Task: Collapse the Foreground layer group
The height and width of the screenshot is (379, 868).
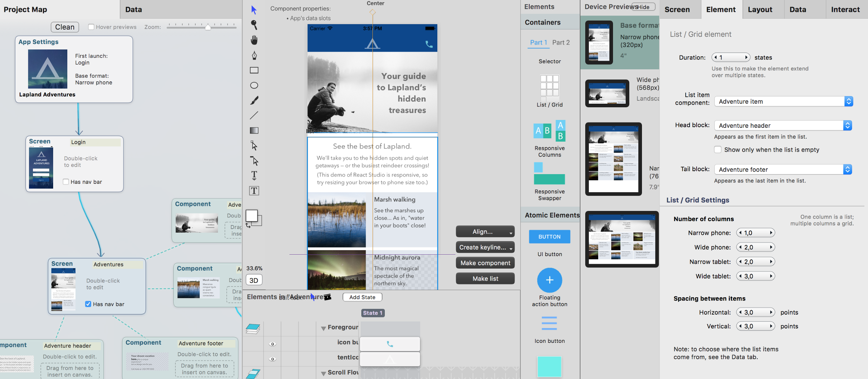Action: 323,328
